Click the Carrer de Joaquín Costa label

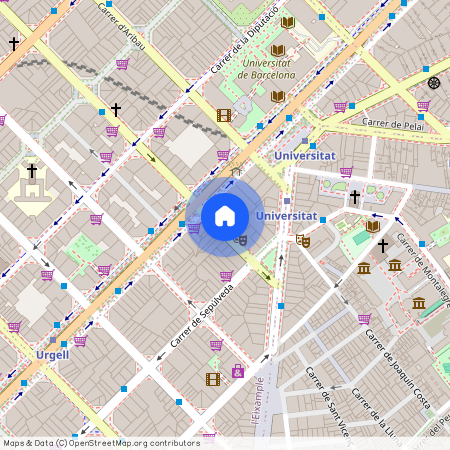coord(398,369)
